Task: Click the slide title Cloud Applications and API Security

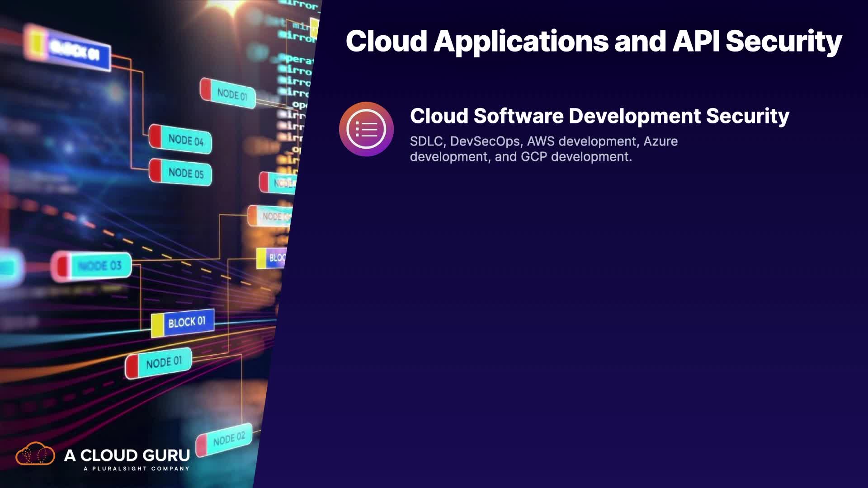Action: (593, 41)
